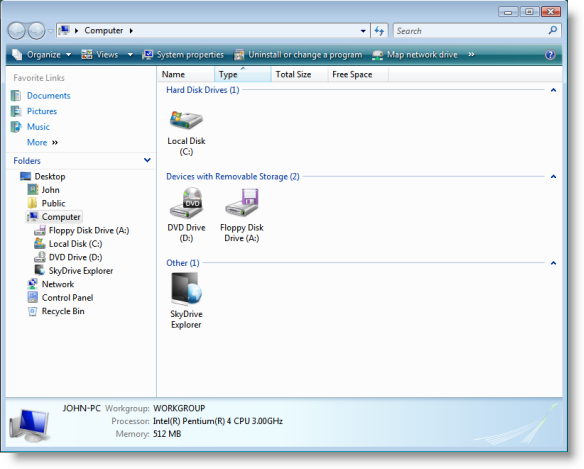Select Desktop in the folder tree

tap(50, 177)
